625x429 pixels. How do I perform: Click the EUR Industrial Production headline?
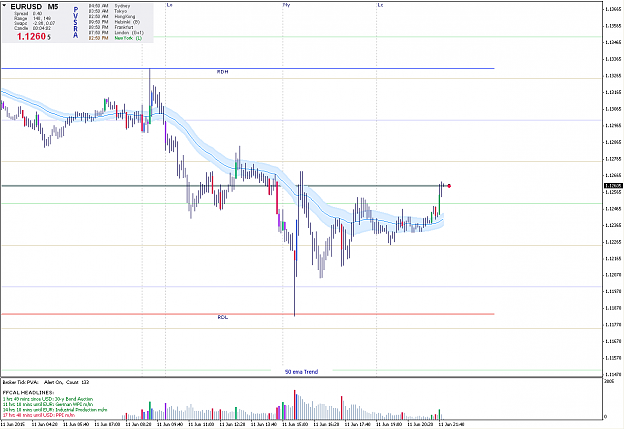pos(55,409)
